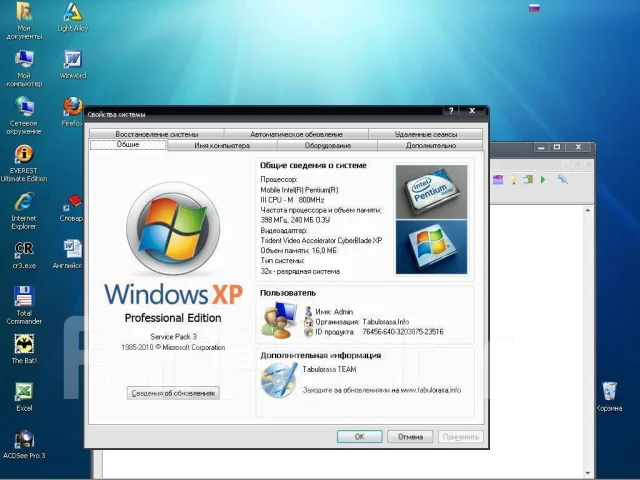This screenshot has width=640, height=480.
Task: Switch to Автоматическое обновление tab
Action: [x=296, y=134]
